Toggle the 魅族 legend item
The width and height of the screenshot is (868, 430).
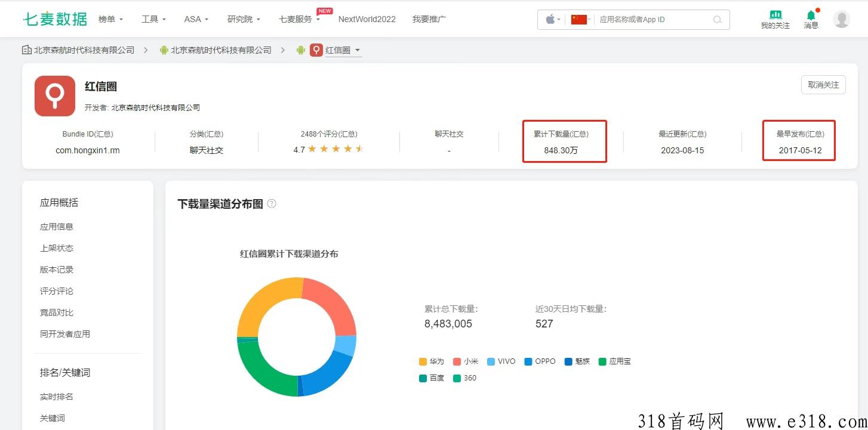pyautogui.click(x=577, y=361)
